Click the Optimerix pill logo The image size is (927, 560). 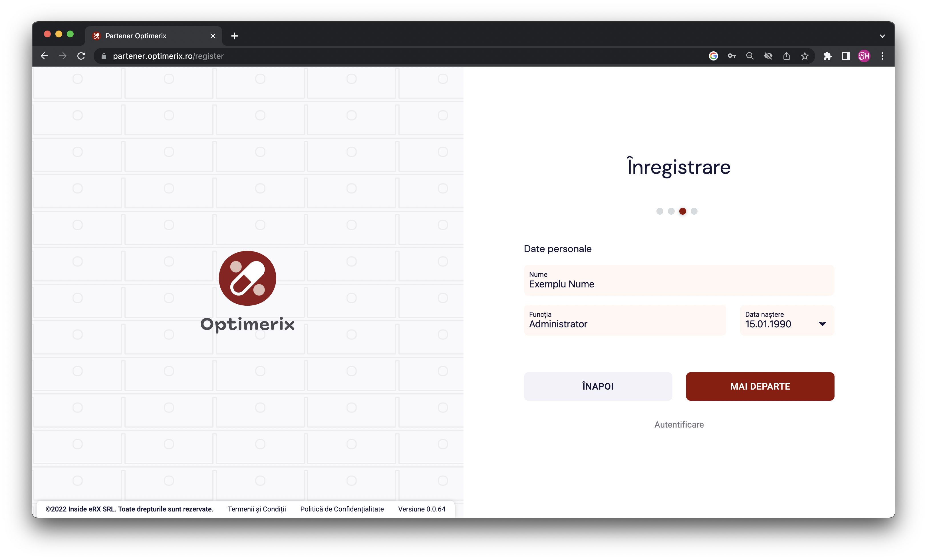pos(247,278)
